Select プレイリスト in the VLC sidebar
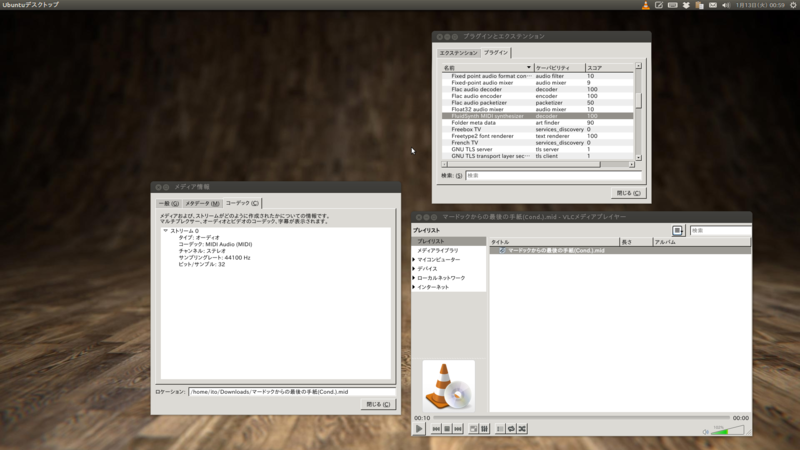This screenshot has width=800, height=450. pyautogui.click(x=448, y=241)
